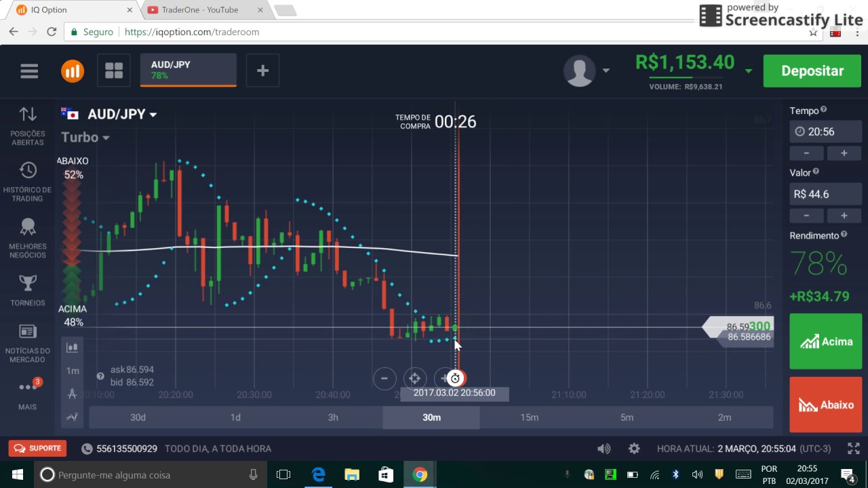Viewport: 868px width, 488px height.
Task: Recenter the chart with the crosshair icon
Action: tap(414, 378)
